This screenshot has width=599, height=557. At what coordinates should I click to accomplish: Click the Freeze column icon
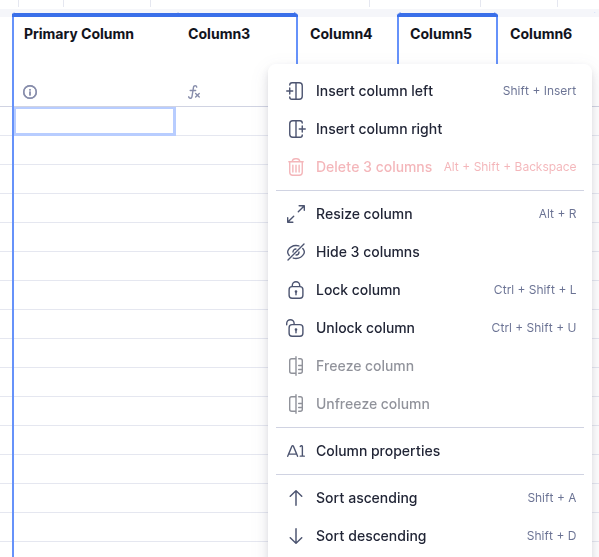pos(296,366)
